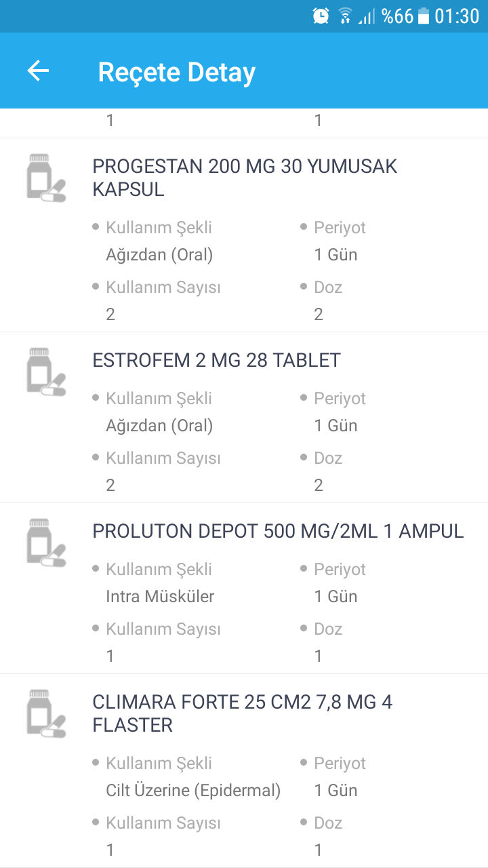This screenshot has height=868, width=488.
Task: Open PROGESTAN 200 MG 30 YUMUSAK KAPSUL entry
Action: point(245,178)
